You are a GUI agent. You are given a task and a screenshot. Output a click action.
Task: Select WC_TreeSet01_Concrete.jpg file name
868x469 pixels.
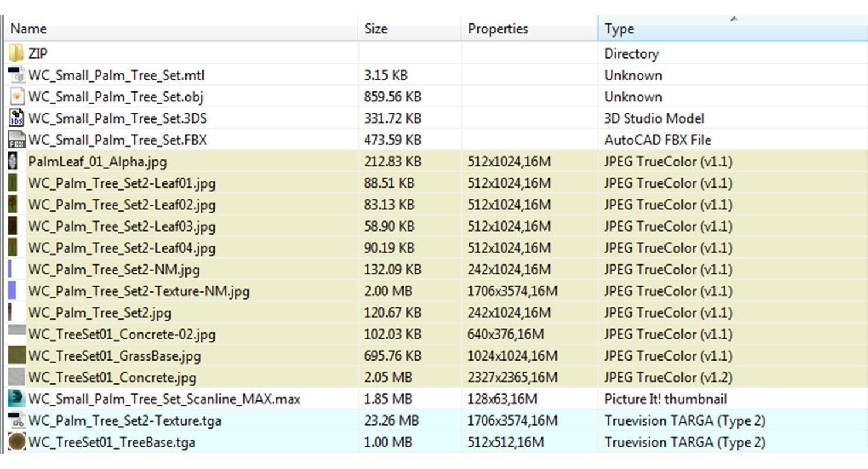(x=112, y=378)
